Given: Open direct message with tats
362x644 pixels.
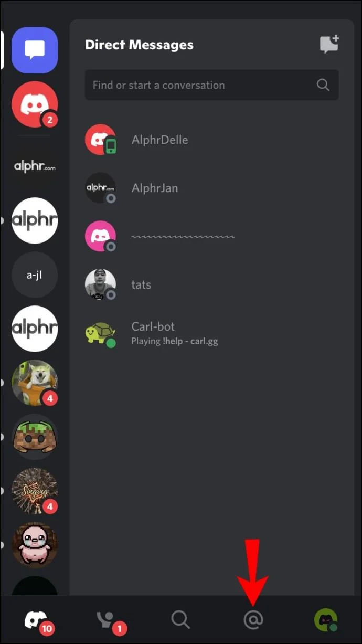Looking at the screenshot, I should pyautogui.click(x=211, y=284).
